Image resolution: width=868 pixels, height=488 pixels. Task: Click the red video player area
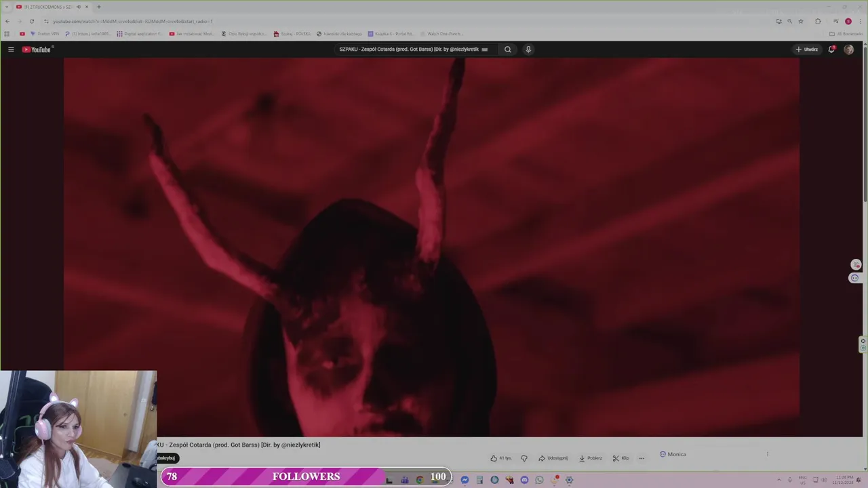431,247
